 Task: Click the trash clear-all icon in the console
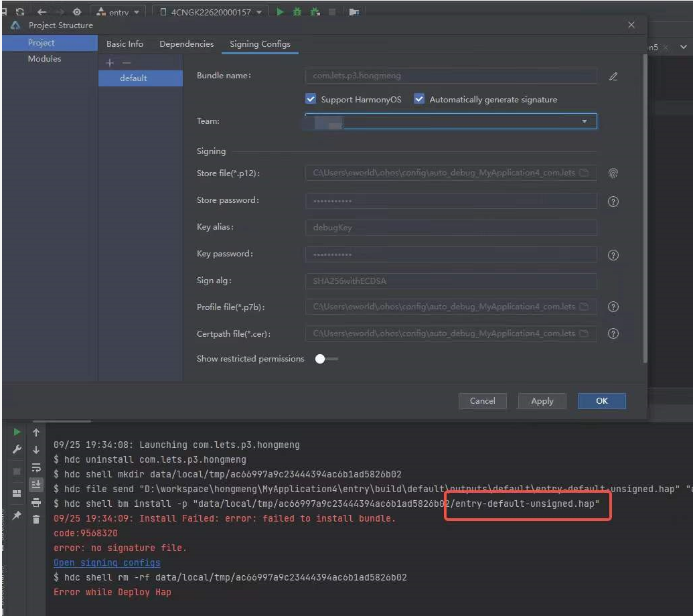(36, 520)
